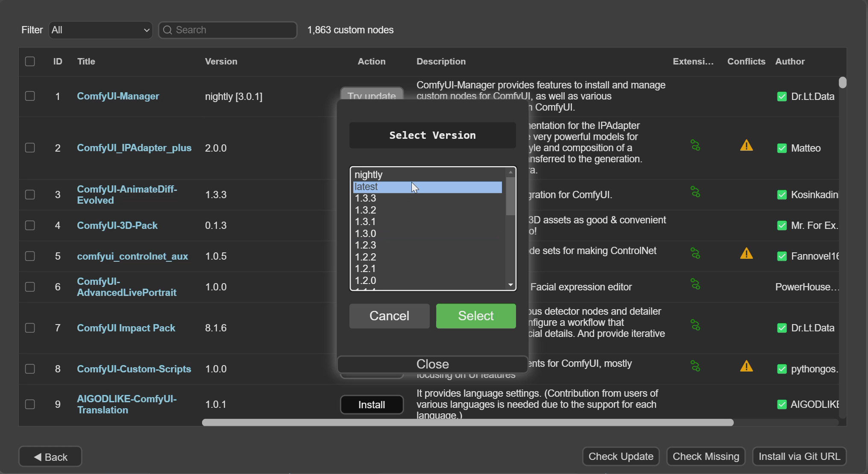This screenshot has height=474, width=868.
Task: Click the conflict warning icon for ComfyUI-Custom-Scripts
Action: (x=746, y=366)
